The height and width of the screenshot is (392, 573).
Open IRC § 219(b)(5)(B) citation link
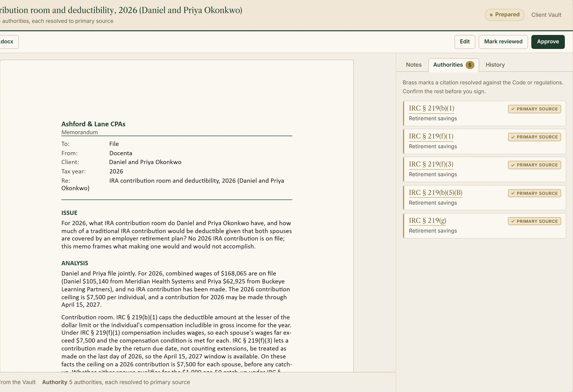435,193
